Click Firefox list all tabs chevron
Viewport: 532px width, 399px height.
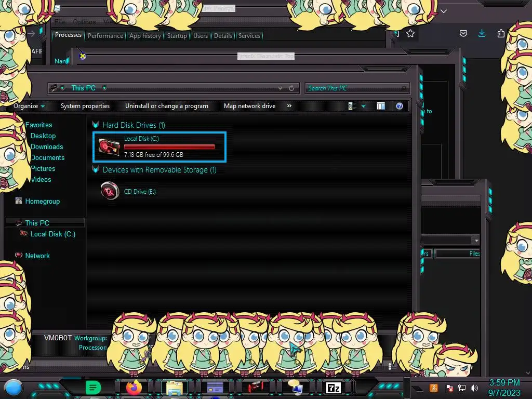coord(444,11)
